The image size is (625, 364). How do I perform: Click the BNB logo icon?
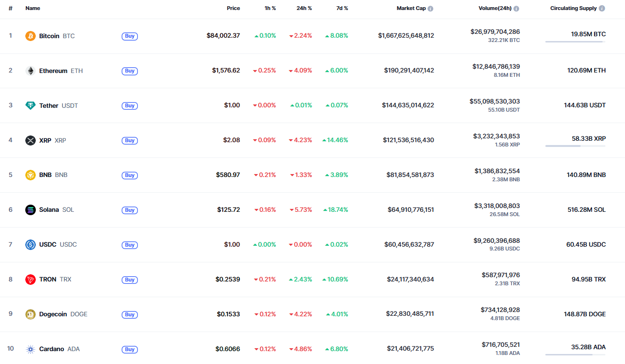31,175
